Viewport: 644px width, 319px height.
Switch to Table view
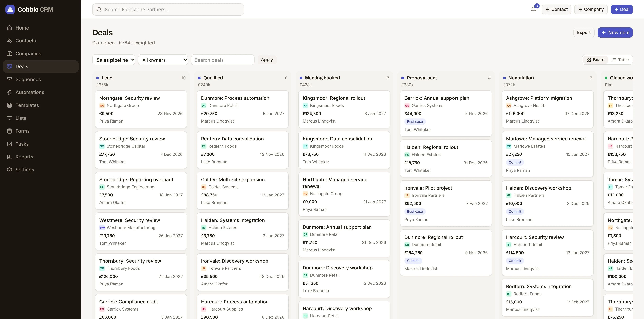point(620,60)
